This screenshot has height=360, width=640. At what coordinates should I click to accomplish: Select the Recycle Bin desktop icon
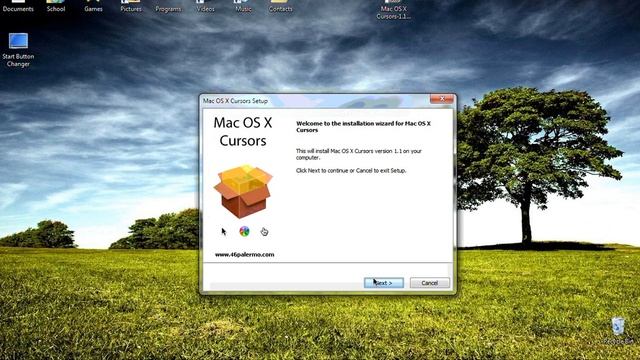coord(618,331)
